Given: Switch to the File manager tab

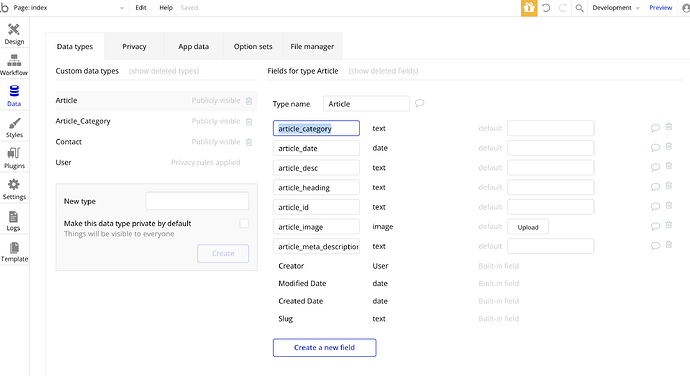Looking at the screenshot, I should pos(312,46).
